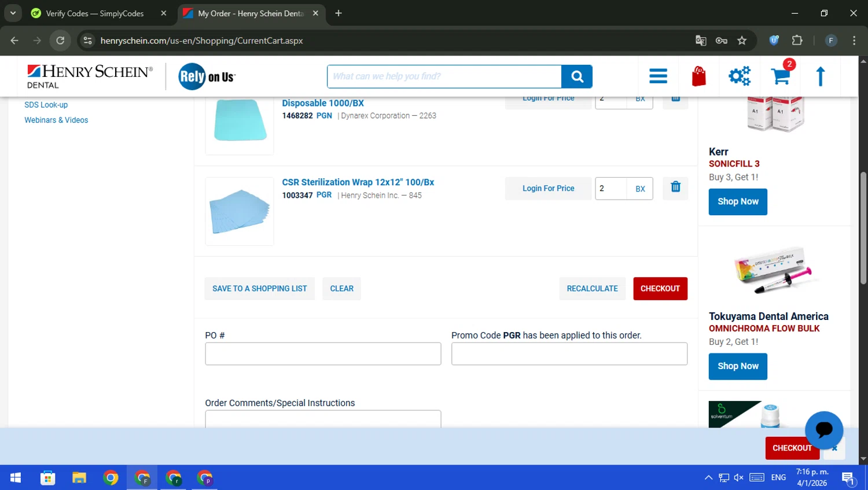Screen dimensions: 868x490
Task: Open the Chrome profile F avatar
Action: coord(831,40)
